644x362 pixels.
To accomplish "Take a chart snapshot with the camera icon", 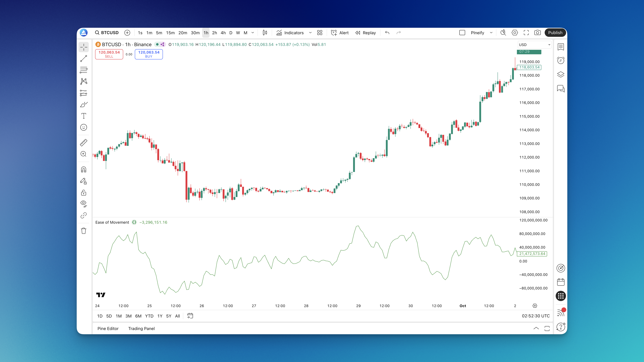I will (x=537, y=33).
